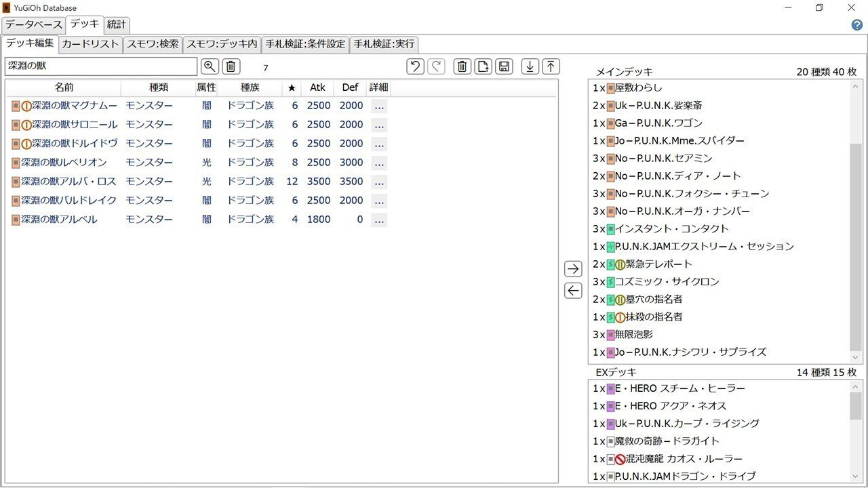The image size is (868, 488).
Task: Sort results by the Def column header
Action: coord(350,88)
